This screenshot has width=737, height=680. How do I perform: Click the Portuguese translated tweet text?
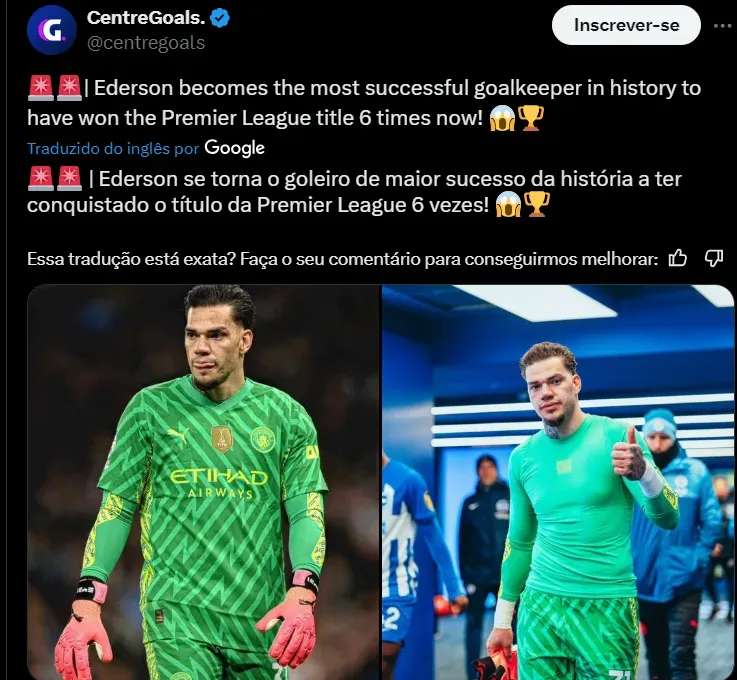click(355, 192)
